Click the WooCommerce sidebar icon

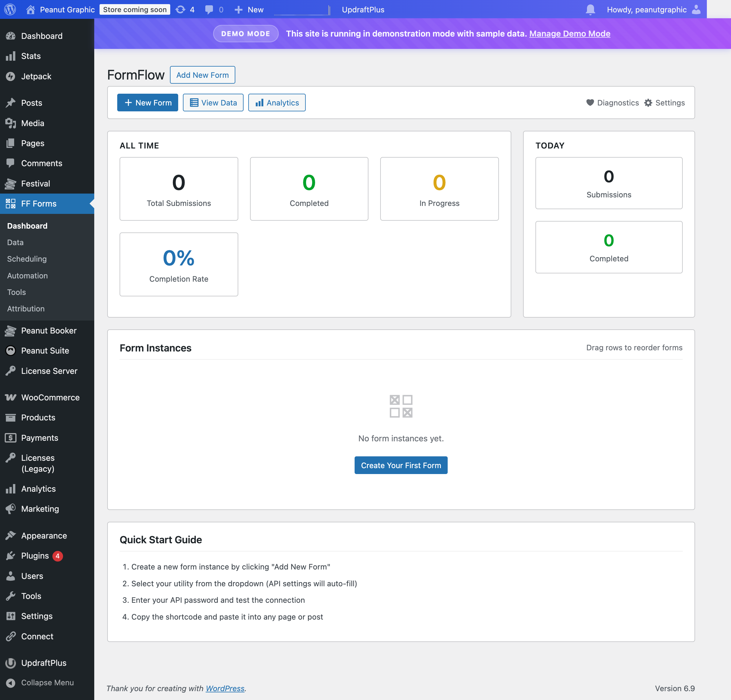click(11, 397)
